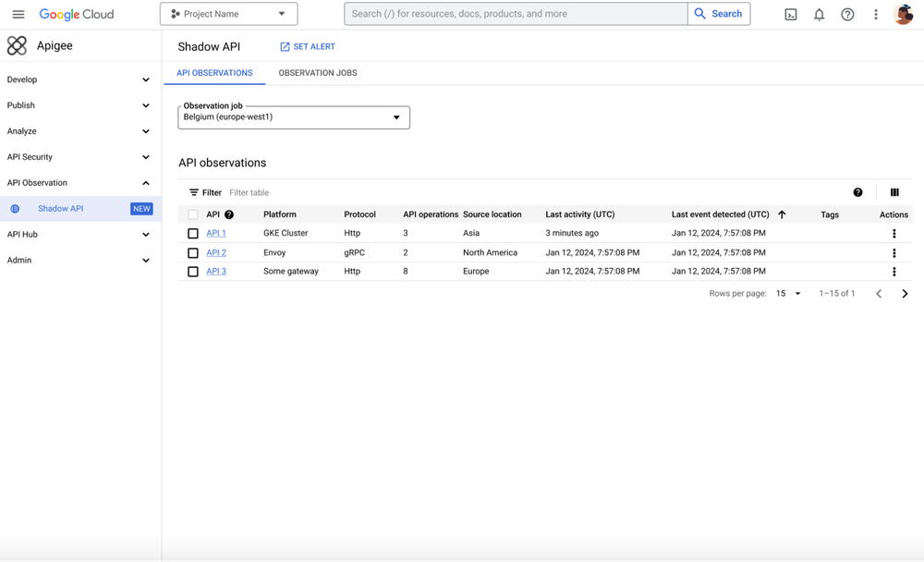Sort by the API operations column header

click(x=431, y=214)
